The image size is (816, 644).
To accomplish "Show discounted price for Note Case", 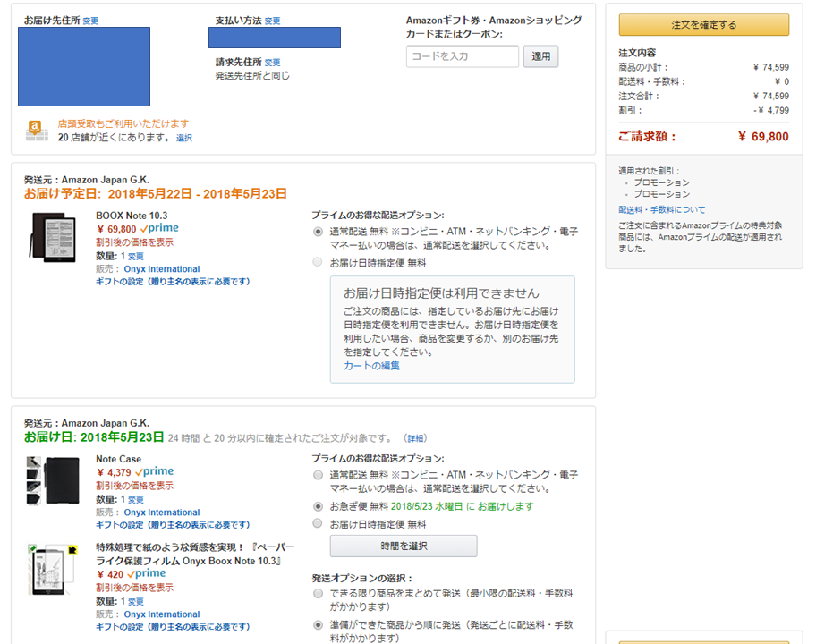I will point(134,486).
